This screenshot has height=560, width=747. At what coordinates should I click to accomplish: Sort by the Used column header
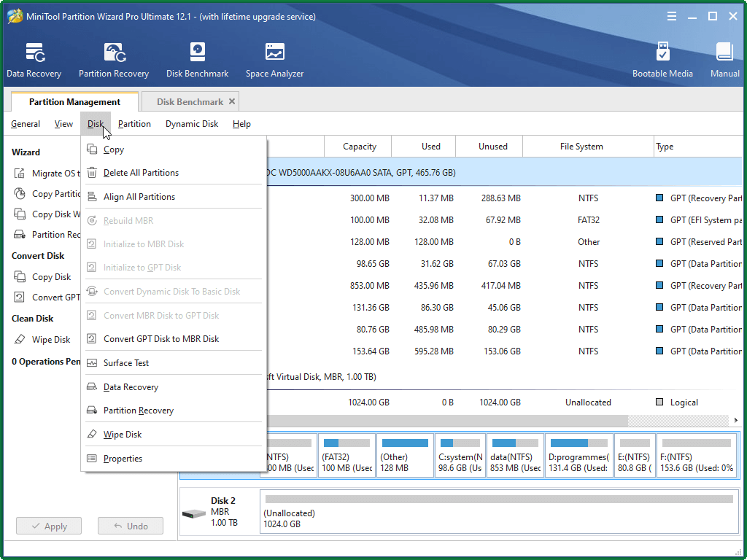[x=424, y=146]
